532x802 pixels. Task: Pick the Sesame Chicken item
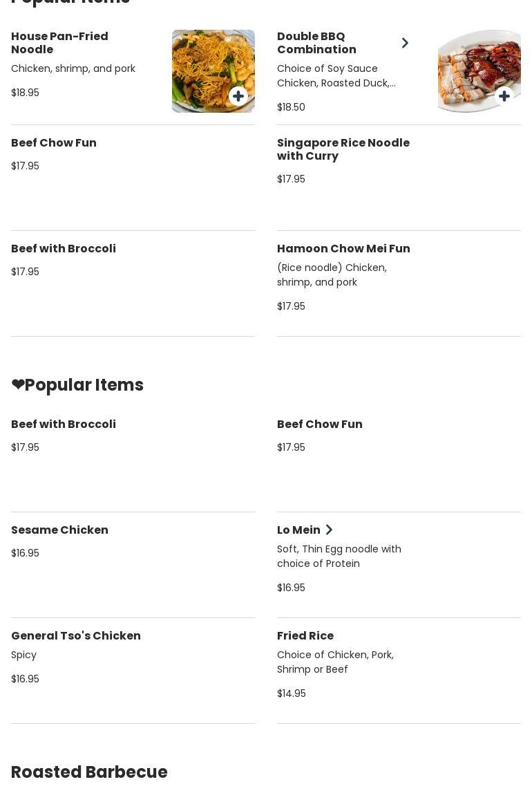(x=59, y=530)
